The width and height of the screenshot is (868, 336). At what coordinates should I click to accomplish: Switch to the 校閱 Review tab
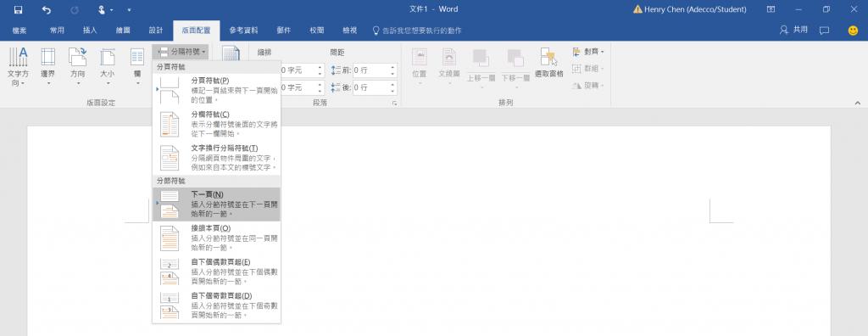[x=317, y=31]
